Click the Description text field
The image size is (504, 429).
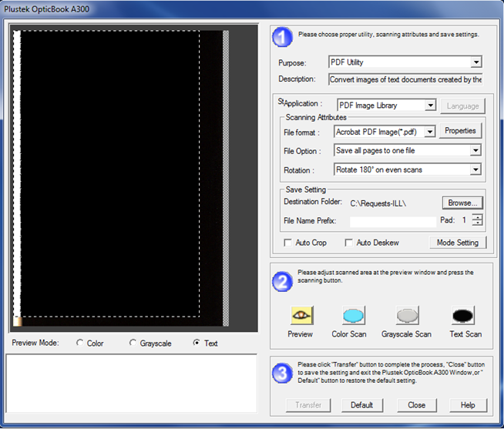(405, 79)
